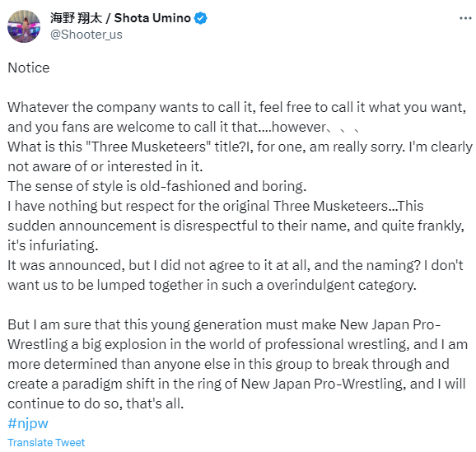Click the blue verified checkmark badge
The height and width of the screenshot is (452, 476).
click(200, 18)
